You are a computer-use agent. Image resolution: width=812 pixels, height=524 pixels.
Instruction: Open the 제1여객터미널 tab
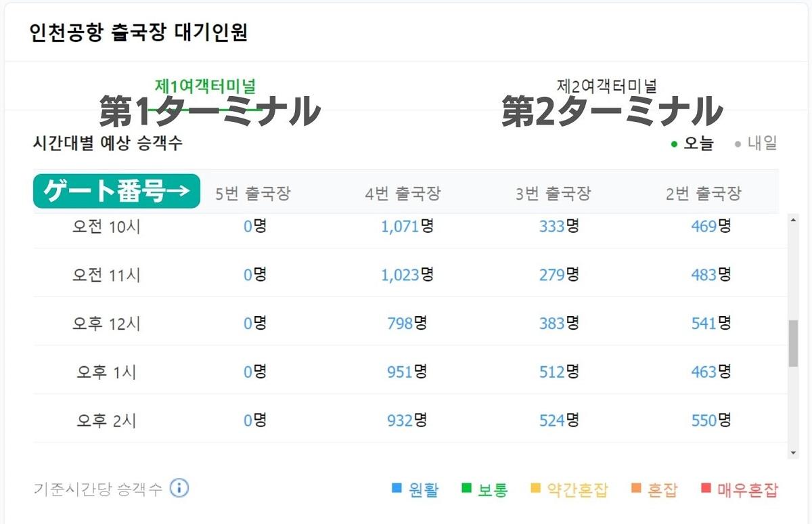pos(205,87)
